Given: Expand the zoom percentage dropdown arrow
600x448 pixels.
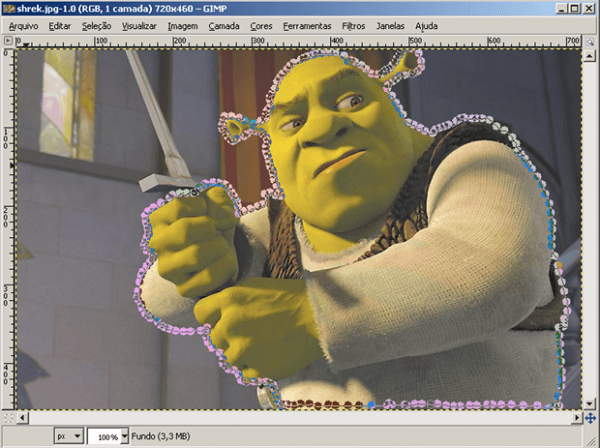Looking at the screenshot, I should pos(124,436).
